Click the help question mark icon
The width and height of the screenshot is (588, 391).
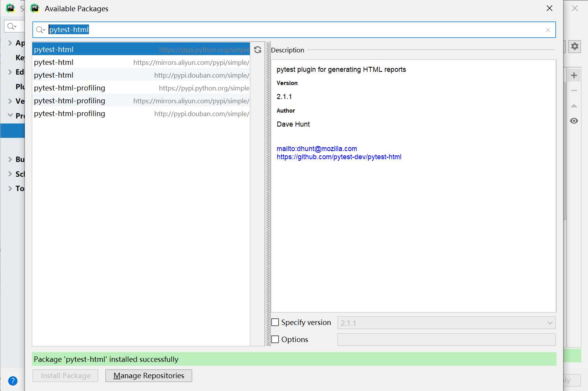[x=13, y=381]
